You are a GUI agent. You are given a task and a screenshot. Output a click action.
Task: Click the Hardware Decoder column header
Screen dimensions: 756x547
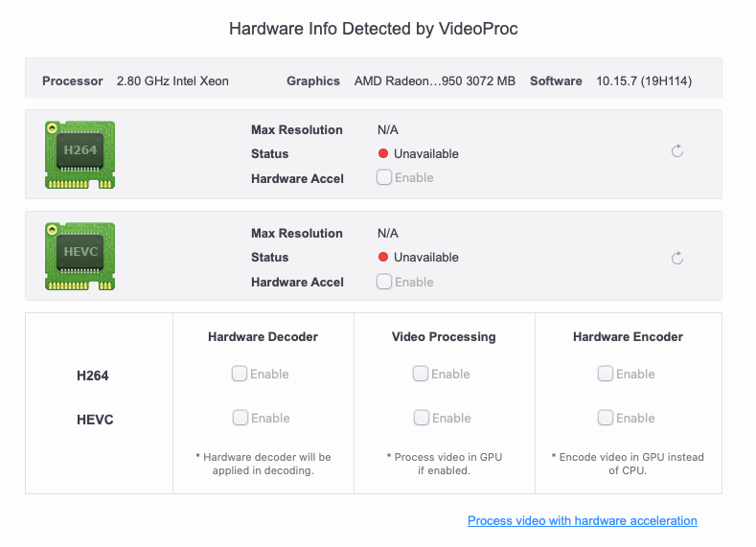[263, 337]
